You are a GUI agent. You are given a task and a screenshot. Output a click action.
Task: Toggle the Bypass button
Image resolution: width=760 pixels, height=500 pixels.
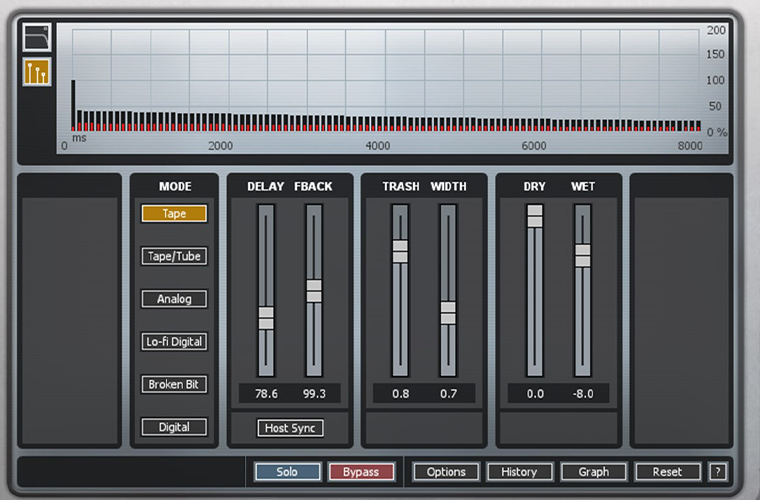[x=361, y=471]
